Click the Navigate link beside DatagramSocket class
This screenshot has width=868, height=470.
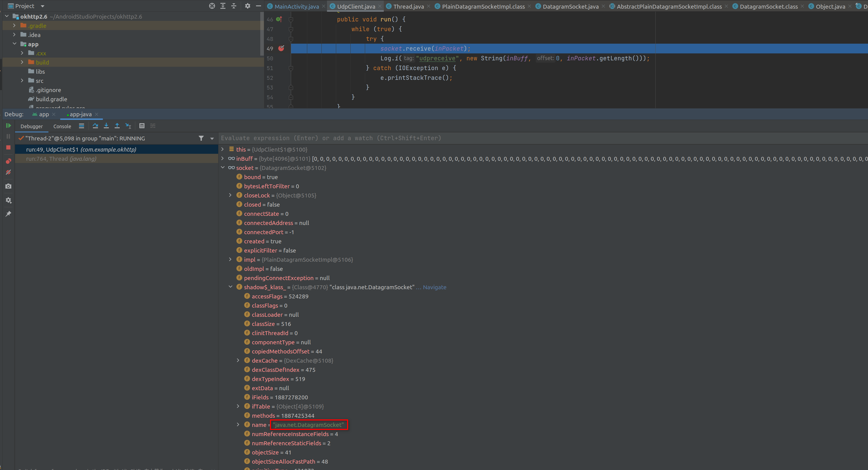(434, 287)
